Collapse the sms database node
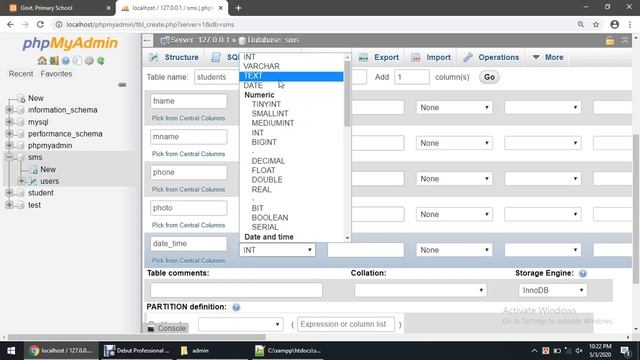The height and width of the screenshot is (360, 640). (9, 157)
